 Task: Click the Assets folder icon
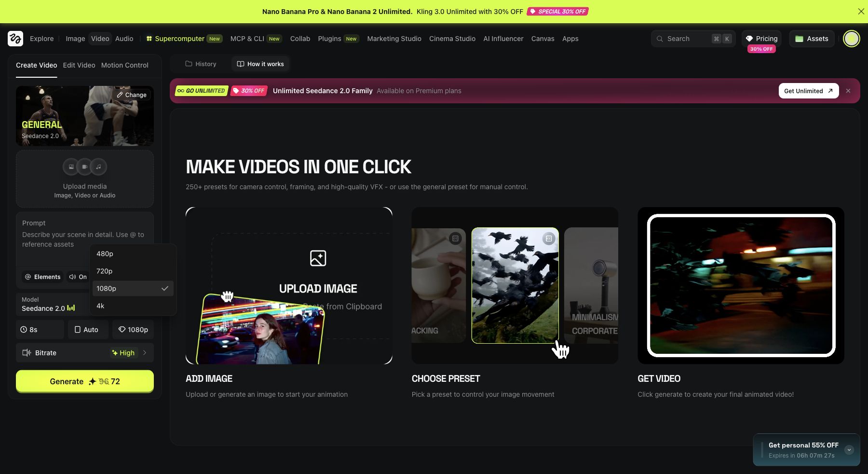point(799,39)
